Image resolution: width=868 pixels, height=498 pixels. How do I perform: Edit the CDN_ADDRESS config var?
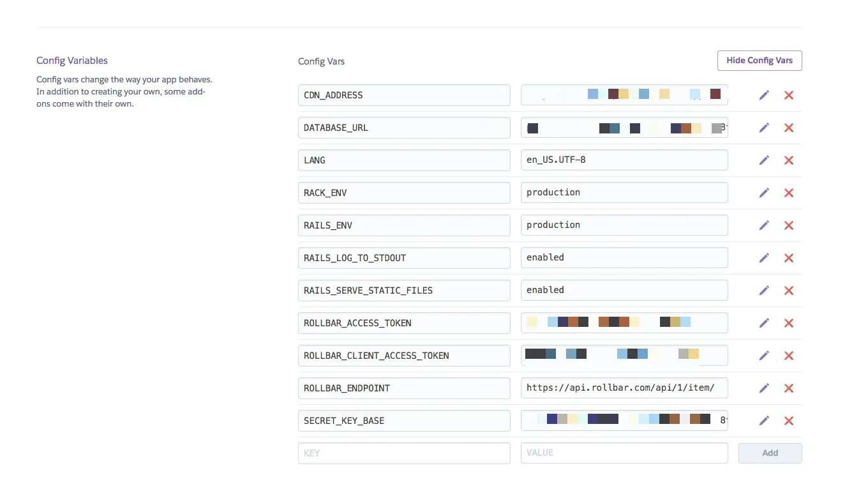coord(764,95)
